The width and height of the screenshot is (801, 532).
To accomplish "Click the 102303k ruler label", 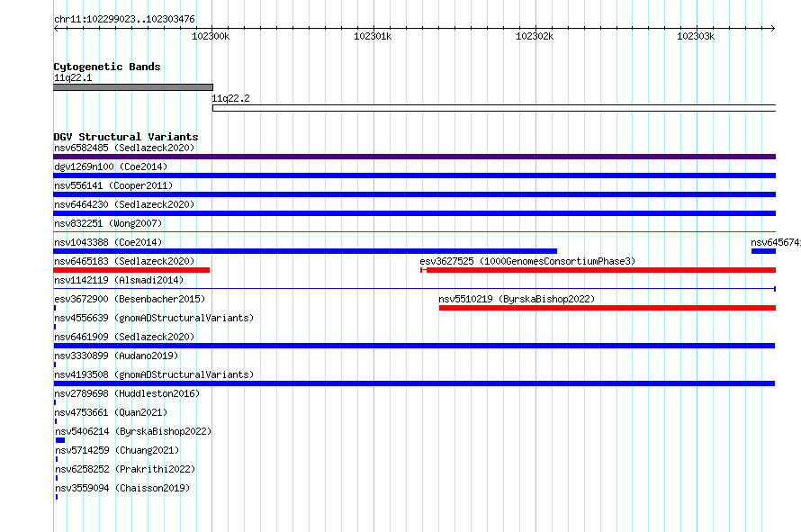I will click(x=696, y=36).
